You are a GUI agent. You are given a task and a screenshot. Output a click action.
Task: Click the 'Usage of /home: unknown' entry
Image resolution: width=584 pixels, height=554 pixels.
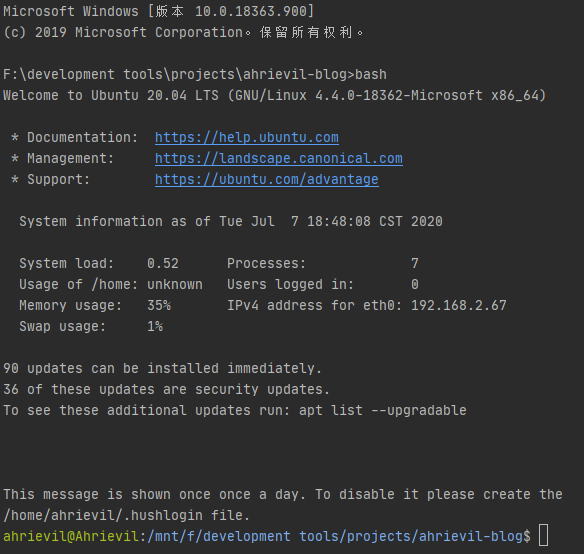pos(111,284)
